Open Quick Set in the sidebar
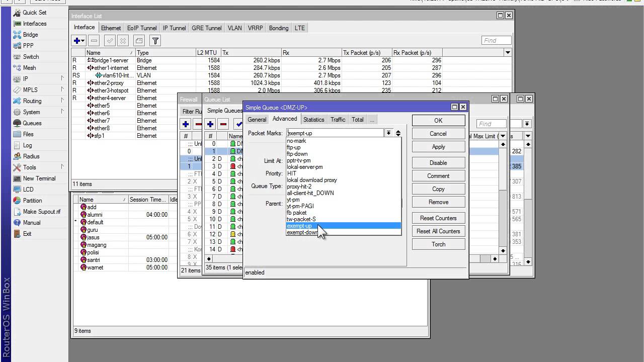Screen dimensions: 644x362 34,13
